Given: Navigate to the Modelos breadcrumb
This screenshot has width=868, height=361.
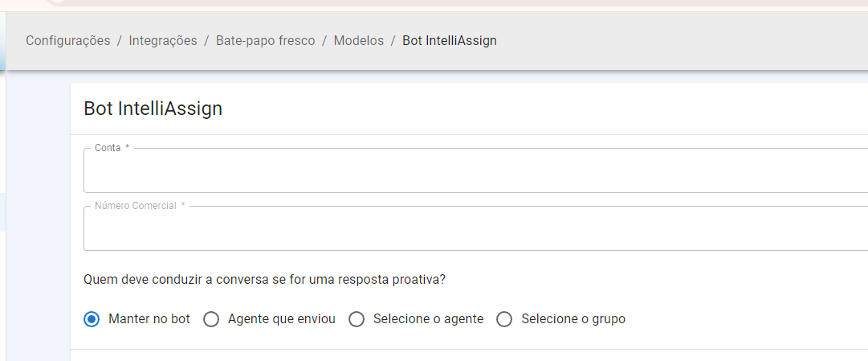Looking at the screenshot, I should tap(359, 40).
